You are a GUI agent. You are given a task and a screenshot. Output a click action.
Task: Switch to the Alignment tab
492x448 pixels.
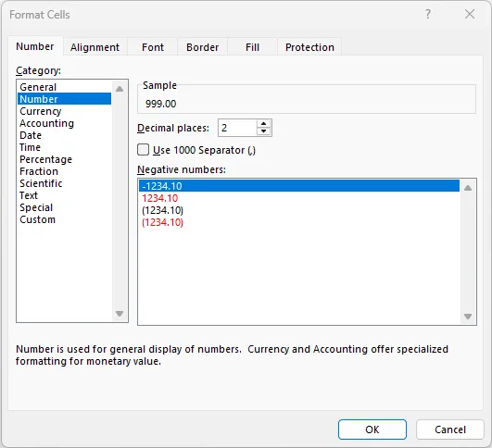95,47
